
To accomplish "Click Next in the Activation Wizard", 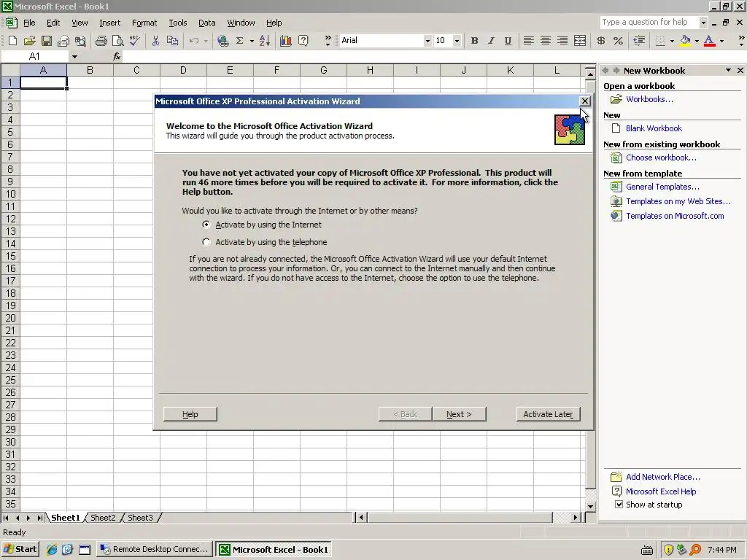I will [x=459, y=414].
